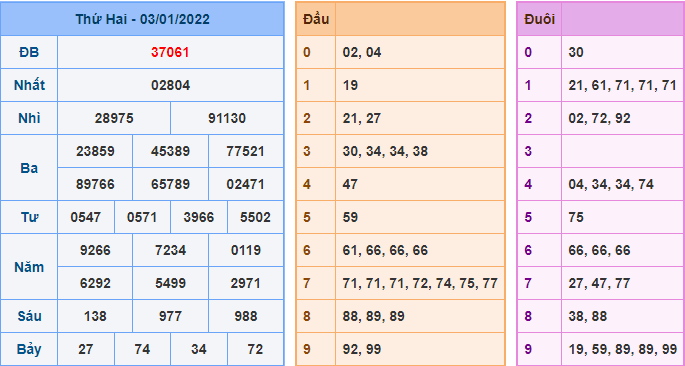Click the "Bảy" prize label

(29, 349)
